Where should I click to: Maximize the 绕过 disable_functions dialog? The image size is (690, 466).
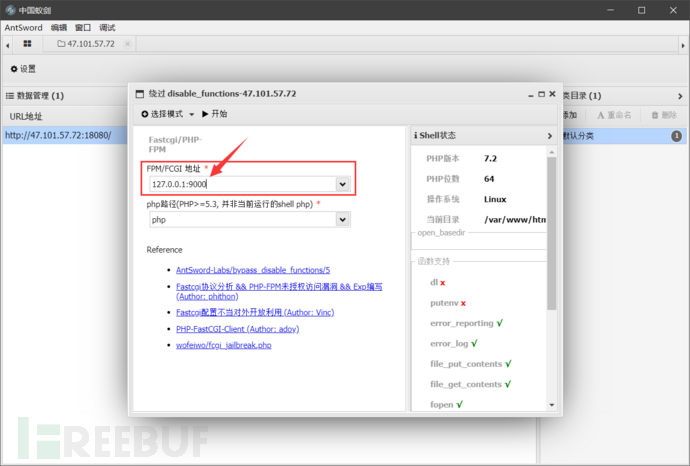pyautogui.click(x=541, y=94)
